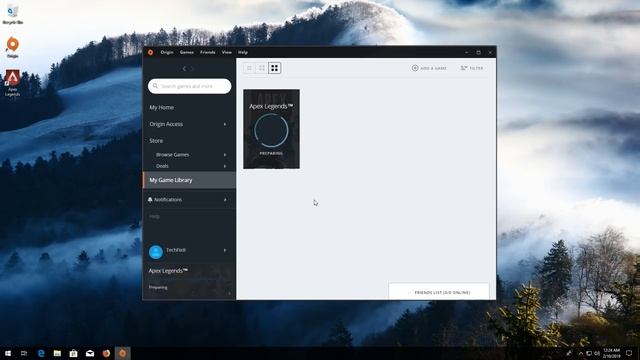Open Apex Legends desktop shortcut
This screenshot has width=640, height=360.
point(13,83)
